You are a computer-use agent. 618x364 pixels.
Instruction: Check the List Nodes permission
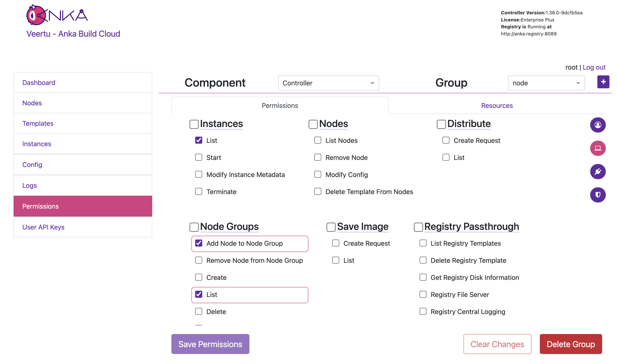318,140
